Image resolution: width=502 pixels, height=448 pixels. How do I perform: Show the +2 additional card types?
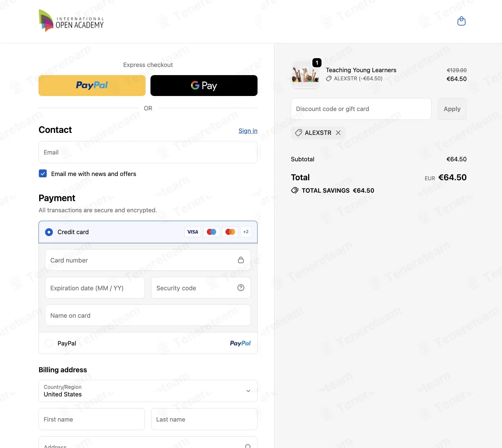pos(246,232)
